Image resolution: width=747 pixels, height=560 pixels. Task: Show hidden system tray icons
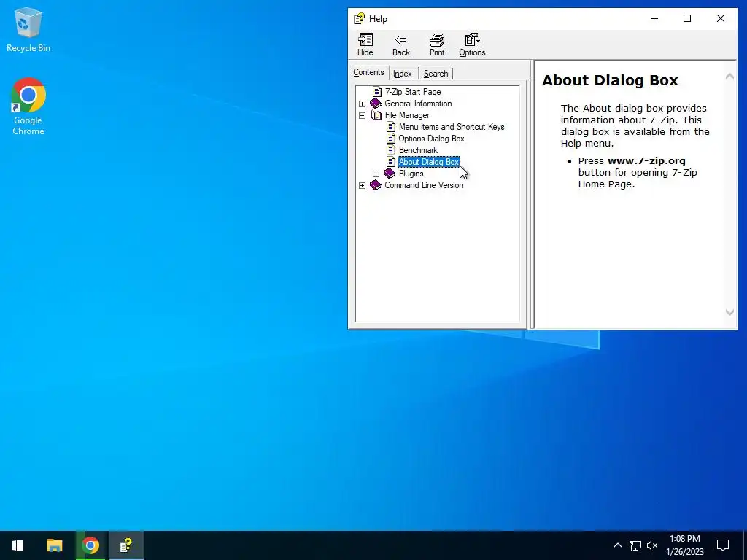coord(617,545)
